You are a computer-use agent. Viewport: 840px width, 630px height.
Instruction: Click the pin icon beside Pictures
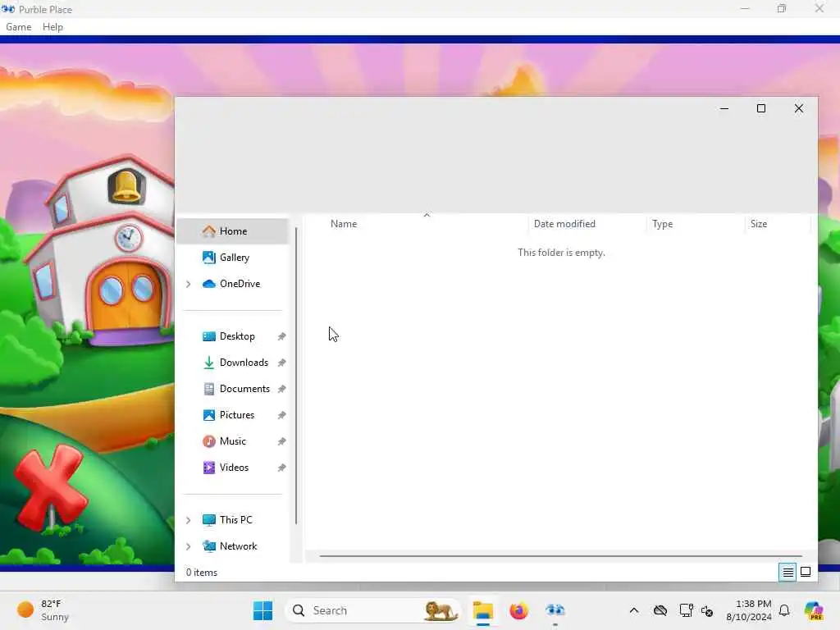click(281, 415)
